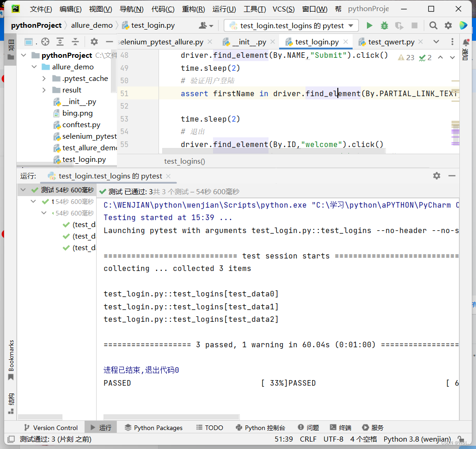Click editor horizontal scrollbar
476x449 pixels.
(x=274, y=151)
